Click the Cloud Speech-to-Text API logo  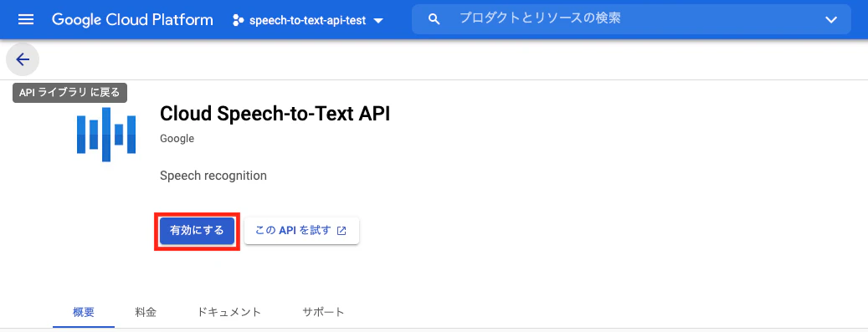[x=106, y=135]
